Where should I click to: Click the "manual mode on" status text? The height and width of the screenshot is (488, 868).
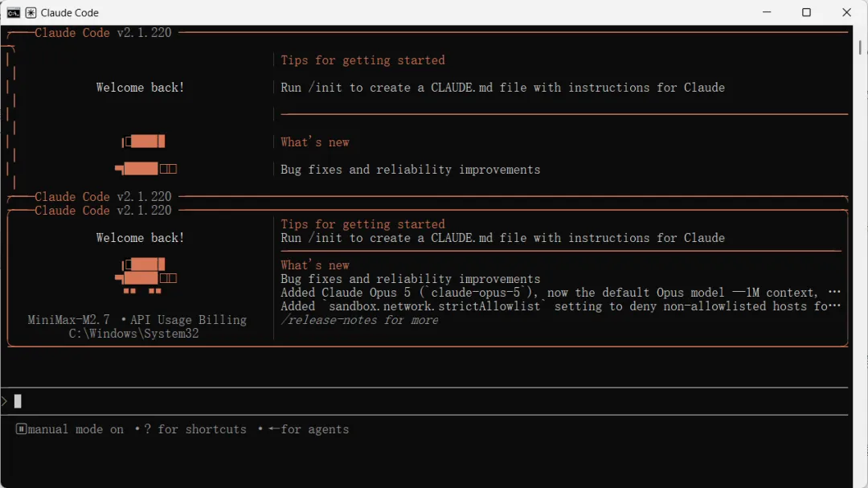point(76,429)
